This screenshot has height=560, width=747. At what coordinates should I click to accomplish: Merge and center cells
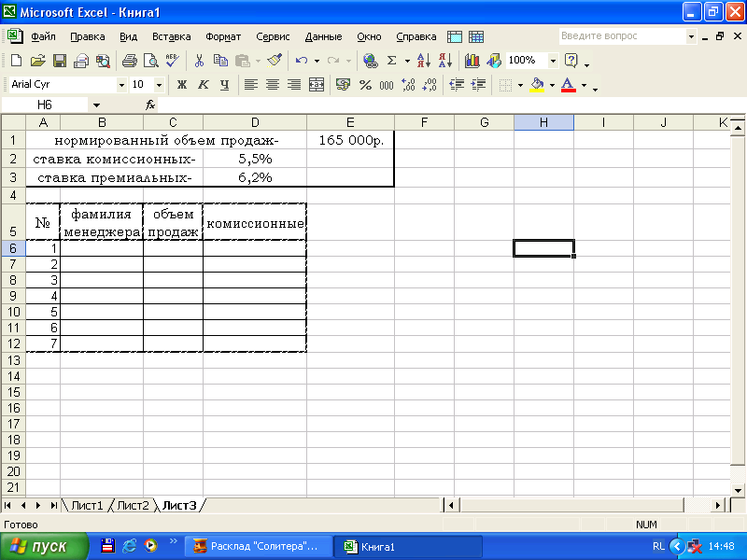click(x=317, y=85)
